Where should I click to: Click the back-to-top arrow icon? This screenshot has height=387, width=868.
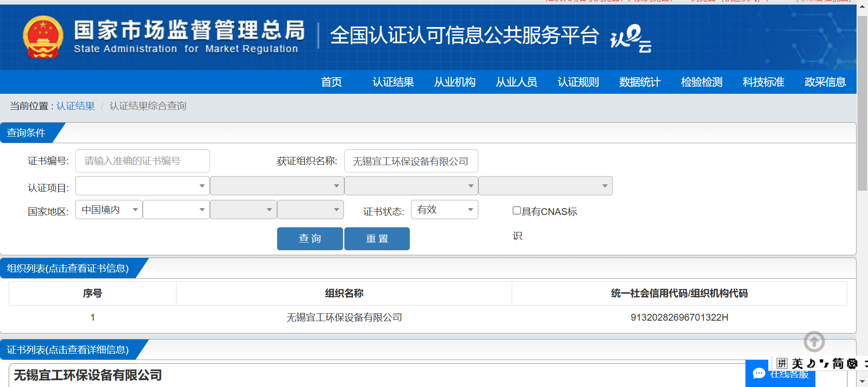click(x=814, y=342)
